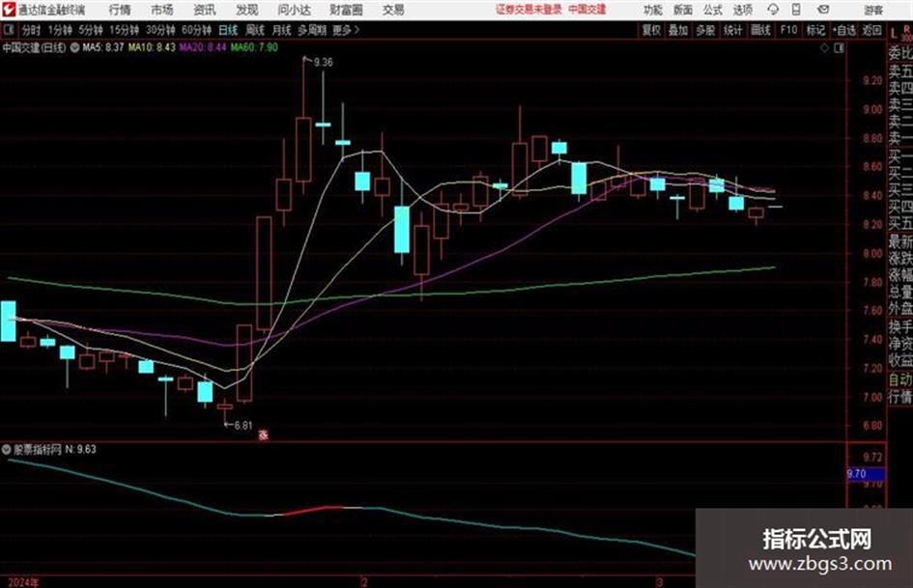The width and height of the screenshot is (913, 588).
Task: Click the 通达信 app logo icon
Action: tap(9, 10)
